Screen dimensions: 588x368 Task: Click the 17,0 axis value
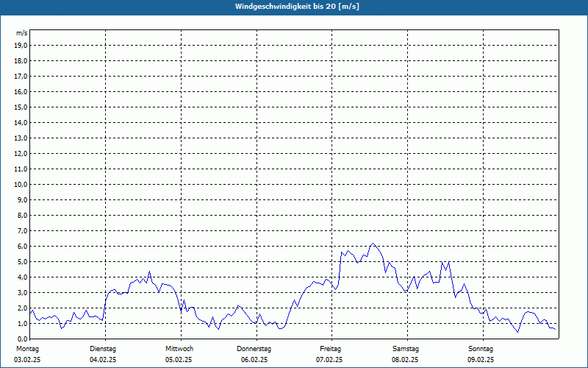21,77
